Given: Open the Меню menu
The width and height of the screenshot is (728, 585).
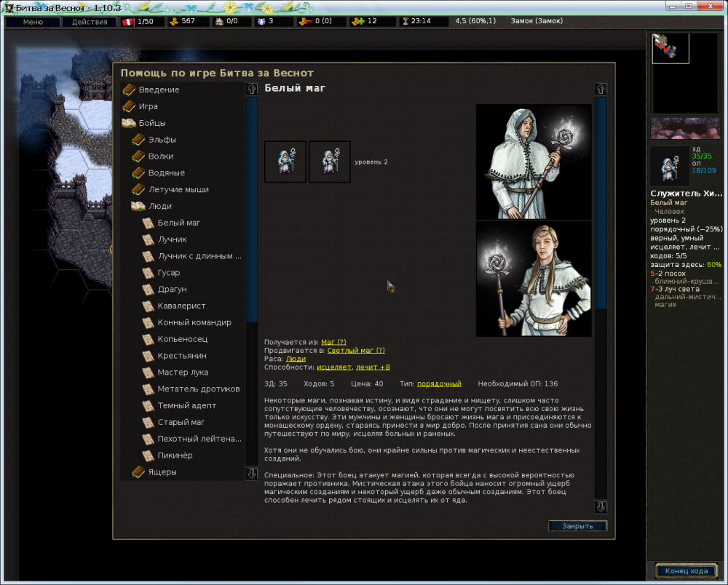Looking at the screenshot, I should tap(33, 22).
